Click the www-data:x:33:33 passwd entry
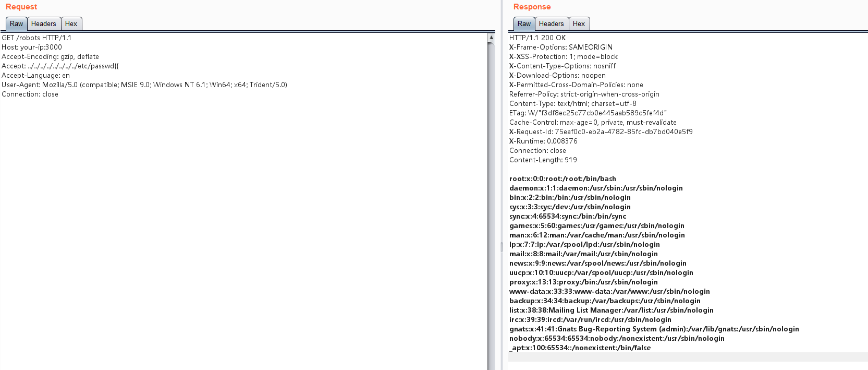Screen dimensions: 868x370 pyautogui.click(x=609, y=292)
